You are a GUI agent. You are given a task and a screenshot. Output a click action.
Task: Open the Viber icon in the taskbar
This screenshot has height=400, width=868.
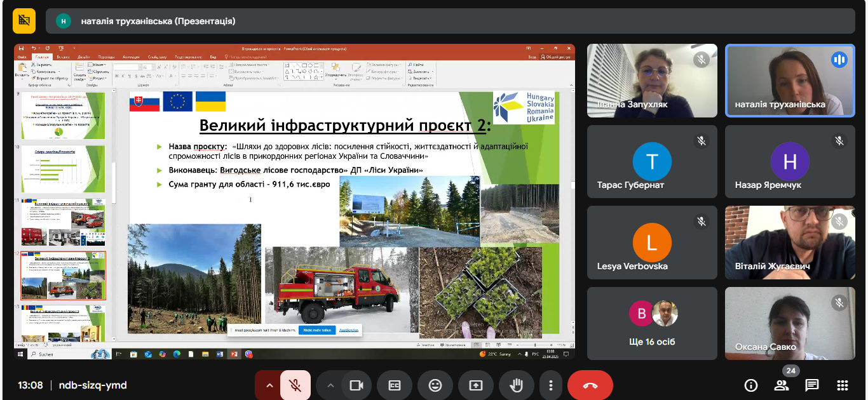tap(248, 354)
